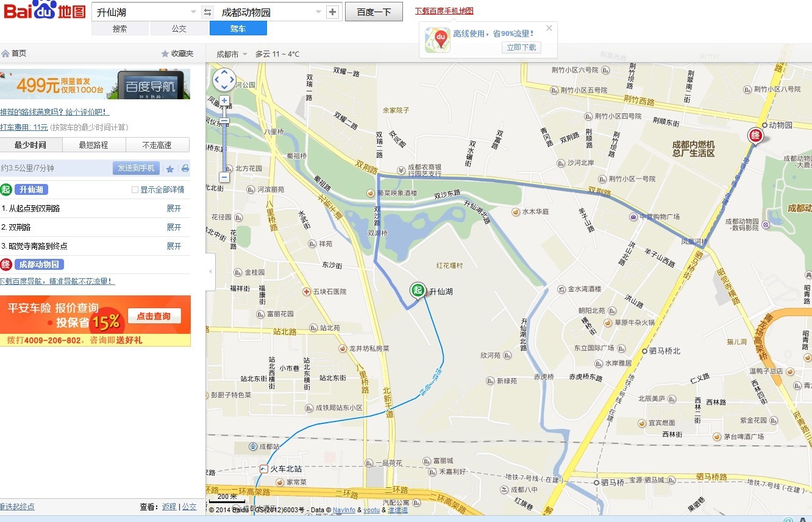Click the home icon beside 首页
This screenshot has height=522, width=812.
5,54
